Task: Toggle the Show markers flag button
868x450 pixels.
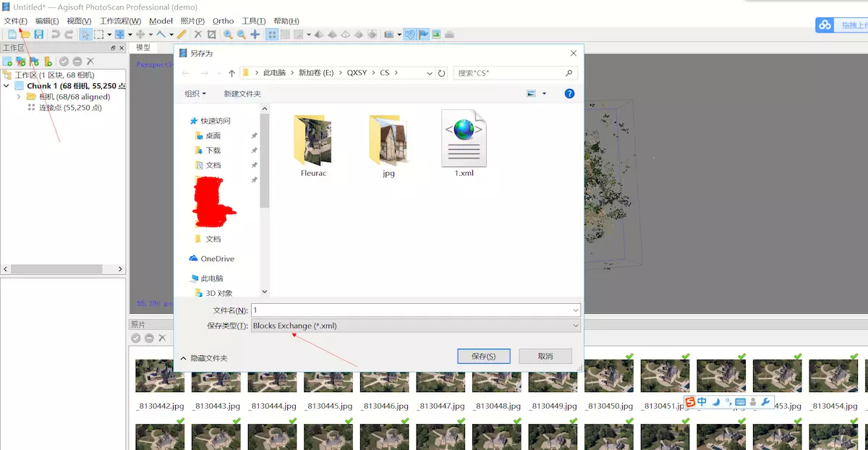Action: point(424,35)
